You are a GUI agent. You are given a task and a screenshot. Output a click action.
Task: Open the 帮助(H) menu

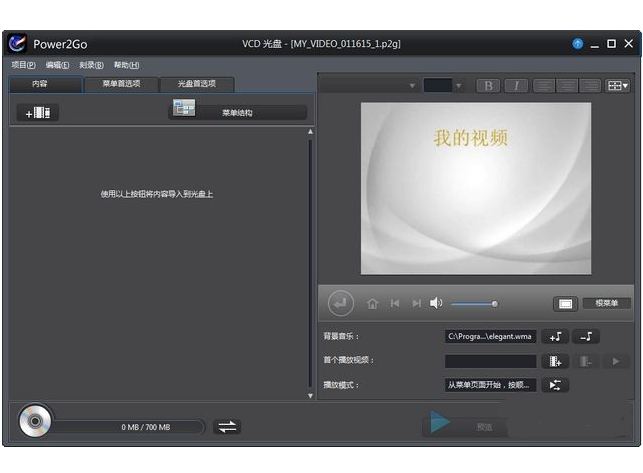coord(126,65)
